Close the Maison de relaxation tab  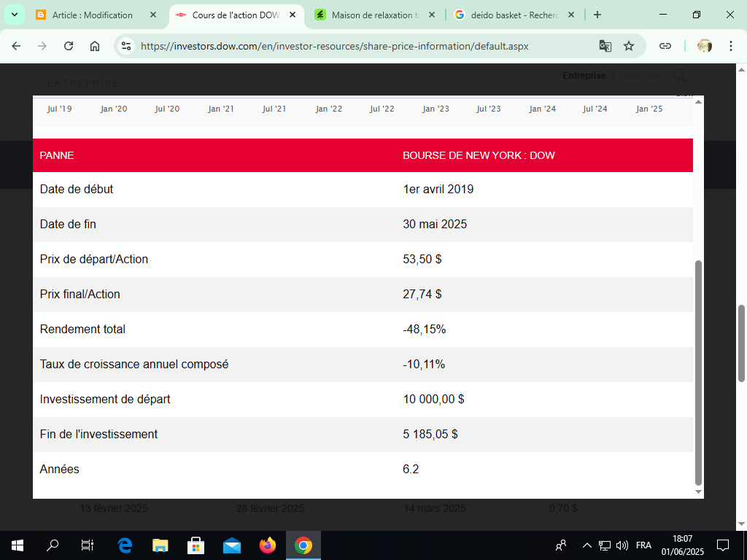click(432, 15)
